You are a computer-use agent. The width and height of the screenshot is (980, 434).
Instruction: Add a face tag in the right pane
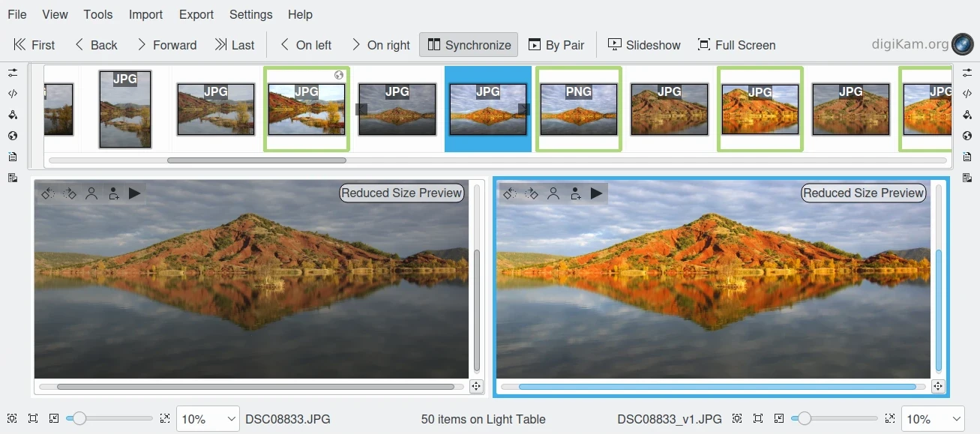pos(575,193)
